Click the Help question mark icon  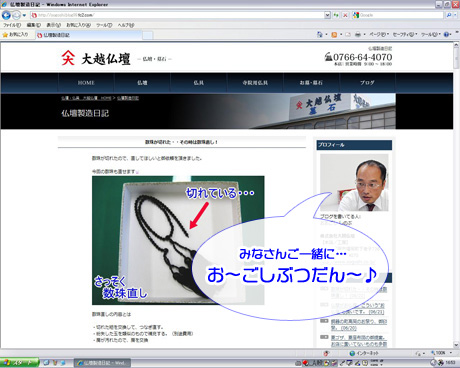[446, 34]
